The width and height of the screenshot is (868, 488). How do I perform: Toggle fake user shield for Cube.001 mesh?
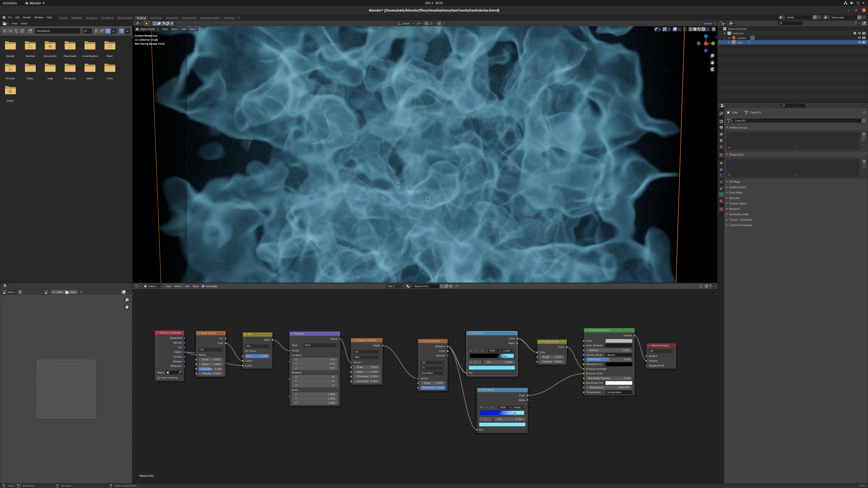864,121
